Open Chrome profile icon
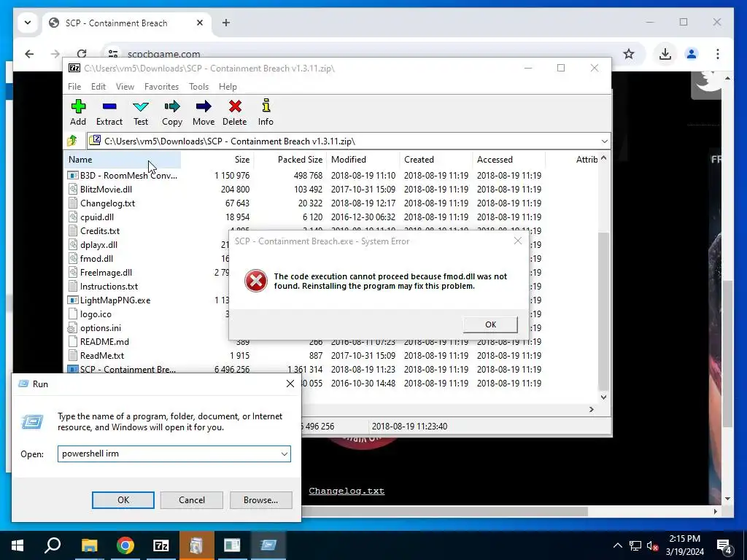 point(692,54)
